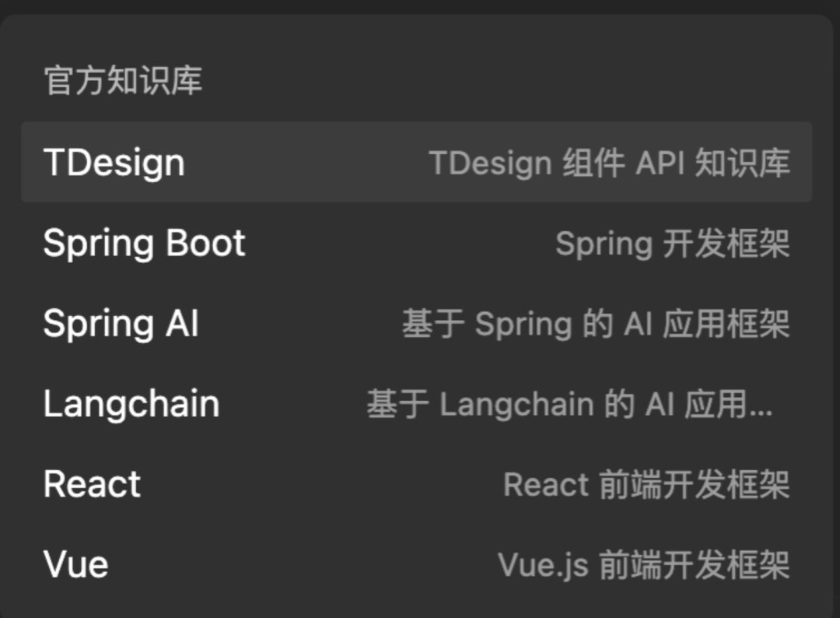Select the Spring AI knowledge base
This screenshot has width=840, height=618.
point(416,323)
